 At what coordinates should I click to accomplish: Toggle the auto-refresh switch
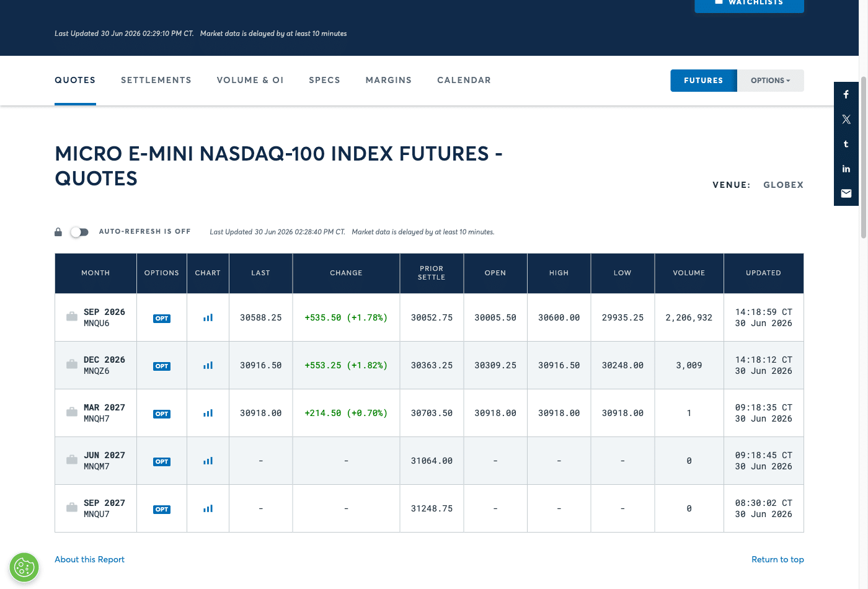[79, 232]
